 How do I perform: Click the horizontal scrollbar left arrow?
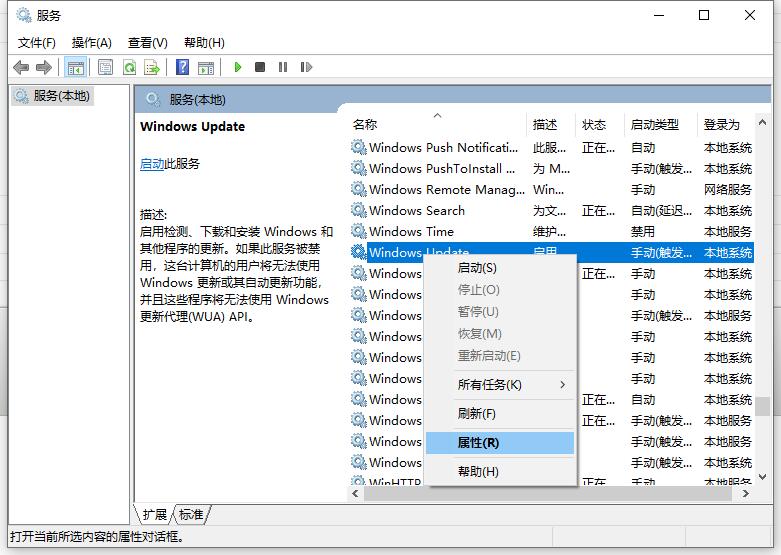[355, 494]
